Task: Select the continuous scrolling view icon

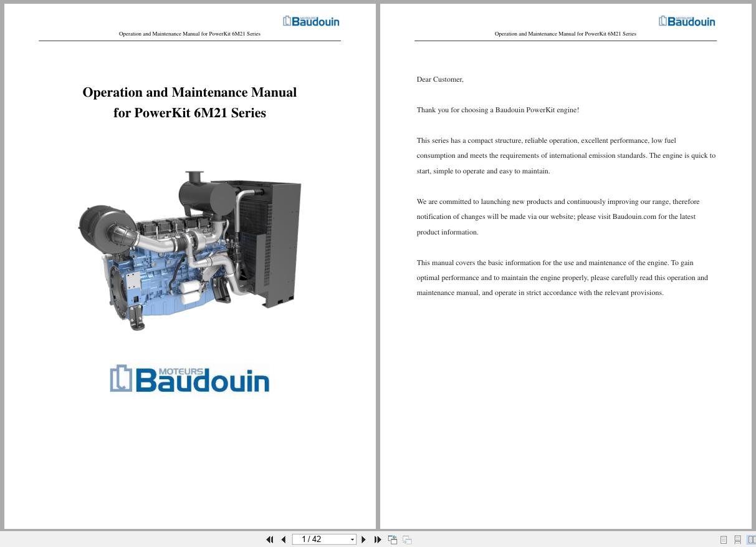Action: tap(737, 540)
